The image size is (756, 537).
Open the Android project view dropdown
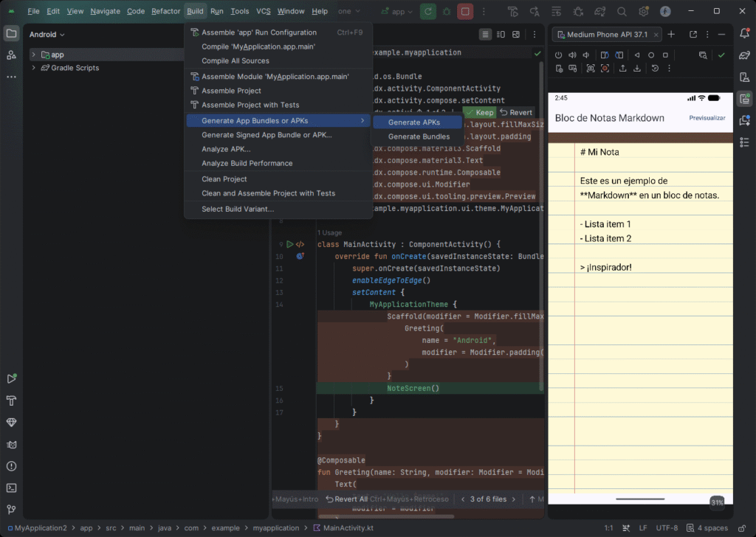point(47,34)
